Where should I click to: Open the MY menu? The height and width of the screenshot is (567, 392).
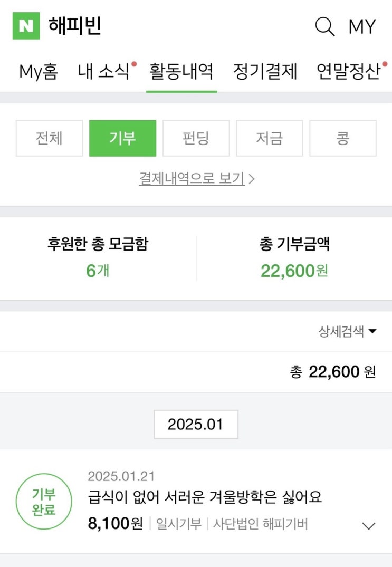[362, 26]
